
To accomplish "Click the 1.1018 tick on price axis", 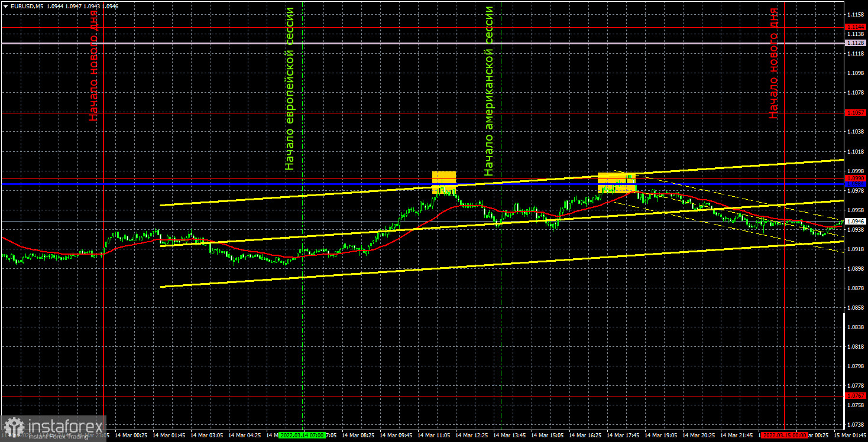I will (x=855, y=151).
